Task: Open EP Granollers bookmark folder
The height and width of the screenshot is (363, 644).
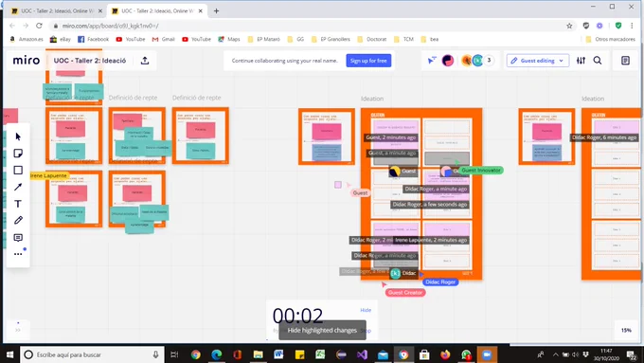Action: [x=331, y=39]
